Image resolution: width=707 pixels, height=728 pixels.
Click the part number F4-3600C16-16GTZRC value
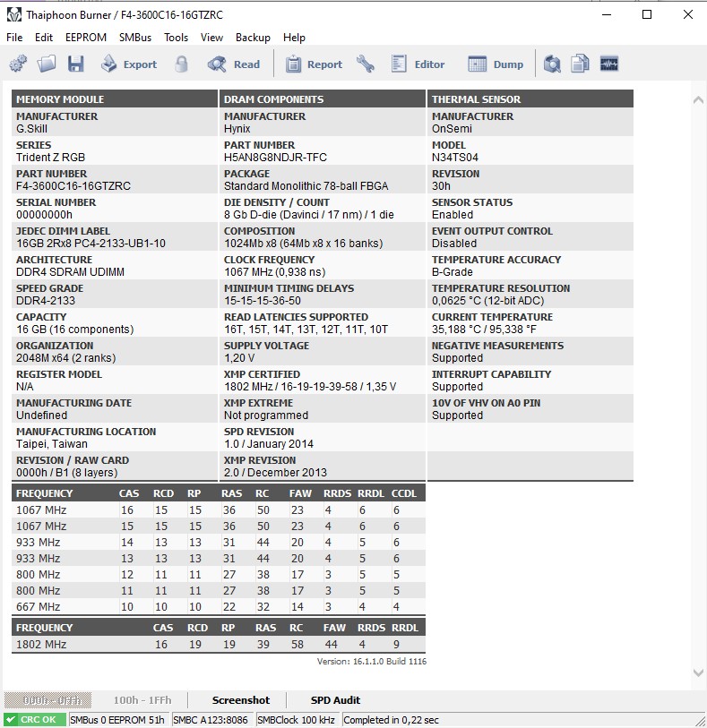73,186
